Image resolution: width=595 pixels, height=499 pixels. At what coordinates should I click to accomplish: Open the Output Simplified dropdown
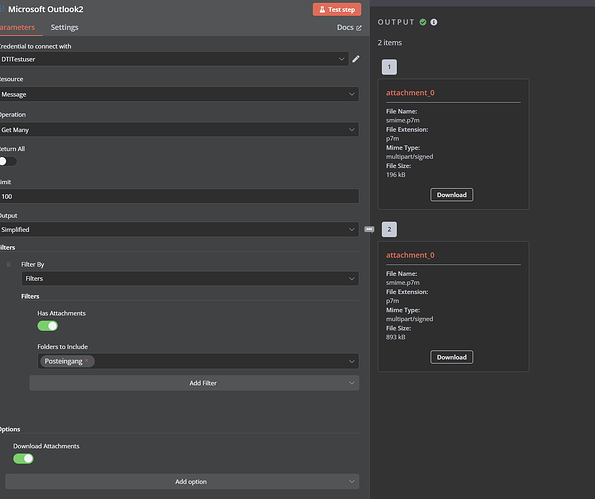pyautogui.click(x=179, y=230)
